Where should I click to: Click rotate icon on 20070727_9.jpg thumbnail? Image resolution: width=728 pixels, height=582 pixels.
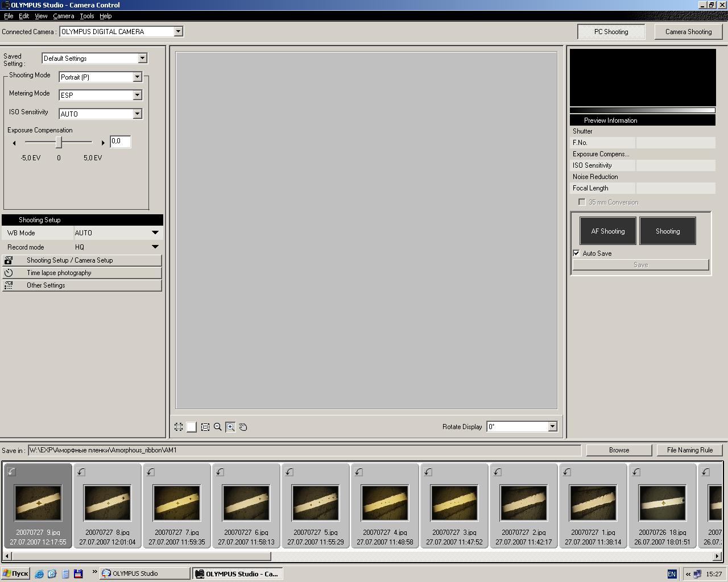coord(11,472)
